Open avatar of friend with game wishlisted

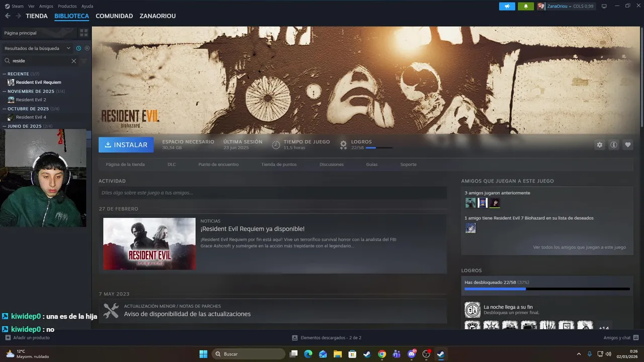tap(470, 228)
